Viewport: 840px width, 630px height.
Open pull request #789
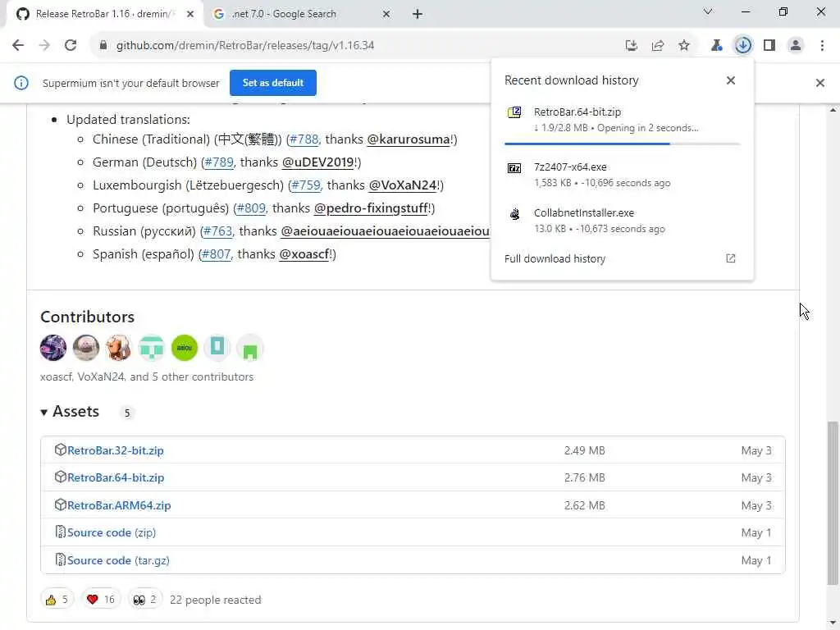tap(218, 162)
